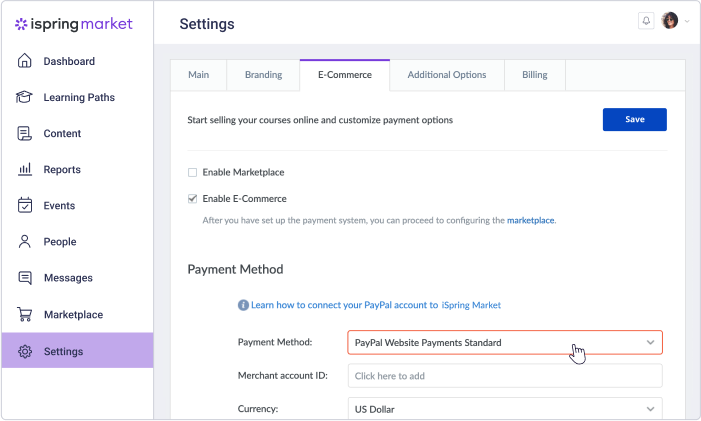
Task: Open the Additional Options tab
Action: coord(447,75)
